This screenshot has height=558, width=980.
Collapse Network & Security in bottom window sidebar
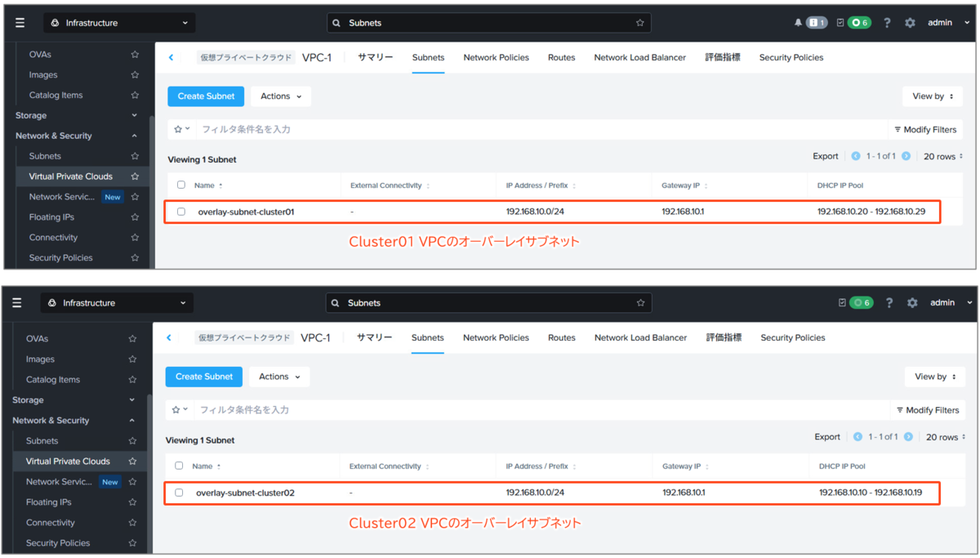click(73, 421)
